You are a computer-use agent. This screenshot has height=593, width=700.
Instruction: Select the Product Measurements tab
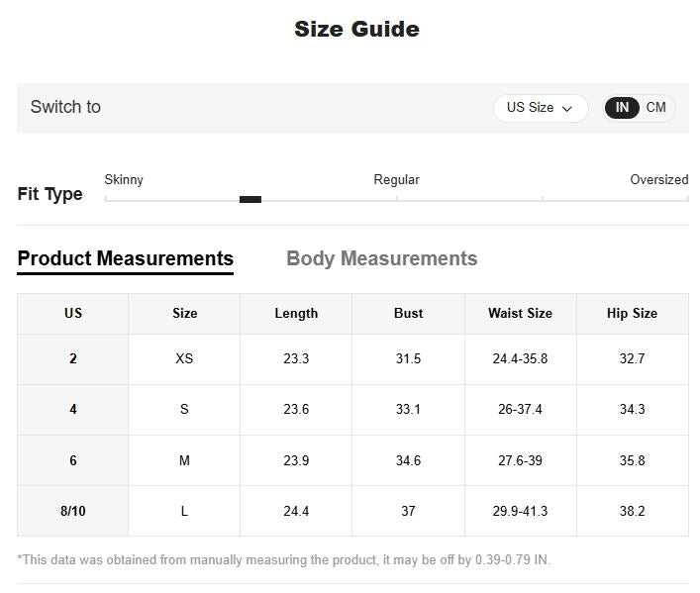coord(126,258)
